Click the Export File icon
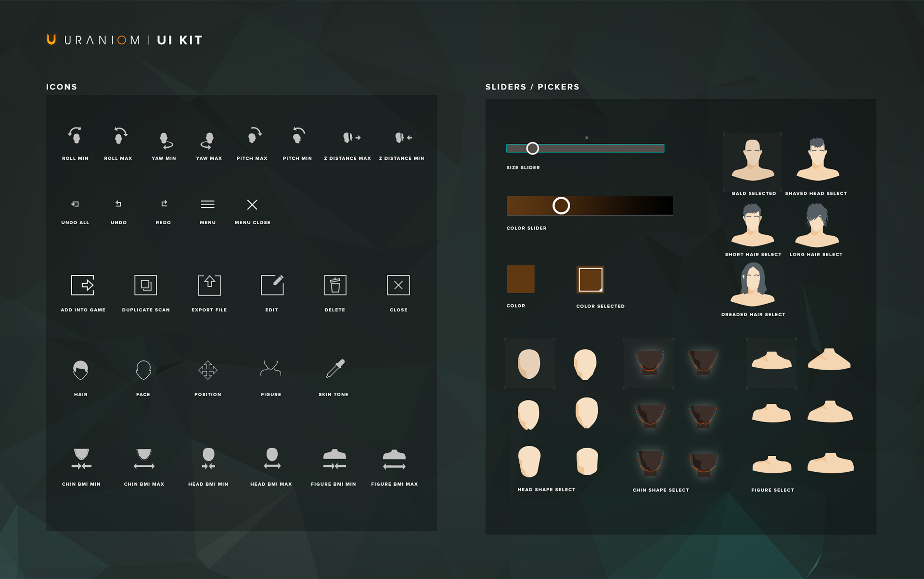924x579 pixels. pyautogui.click(x=209, y=285)
